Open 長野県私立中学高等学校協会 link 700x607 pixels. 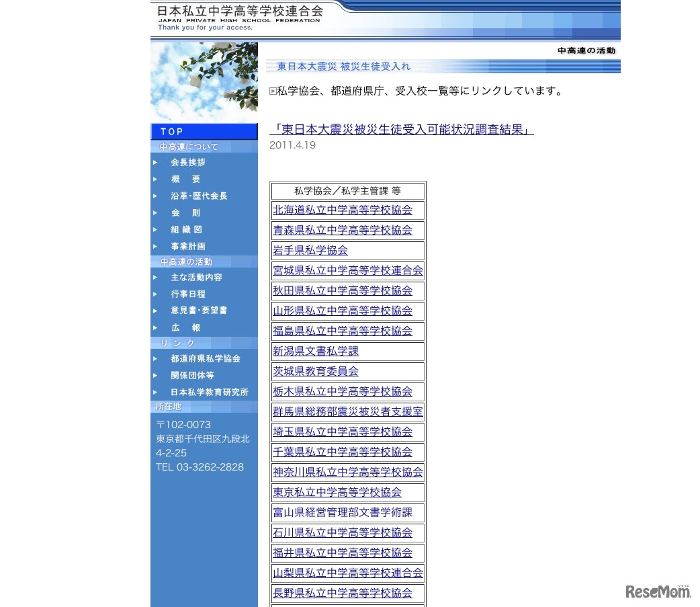click(343, 593)
